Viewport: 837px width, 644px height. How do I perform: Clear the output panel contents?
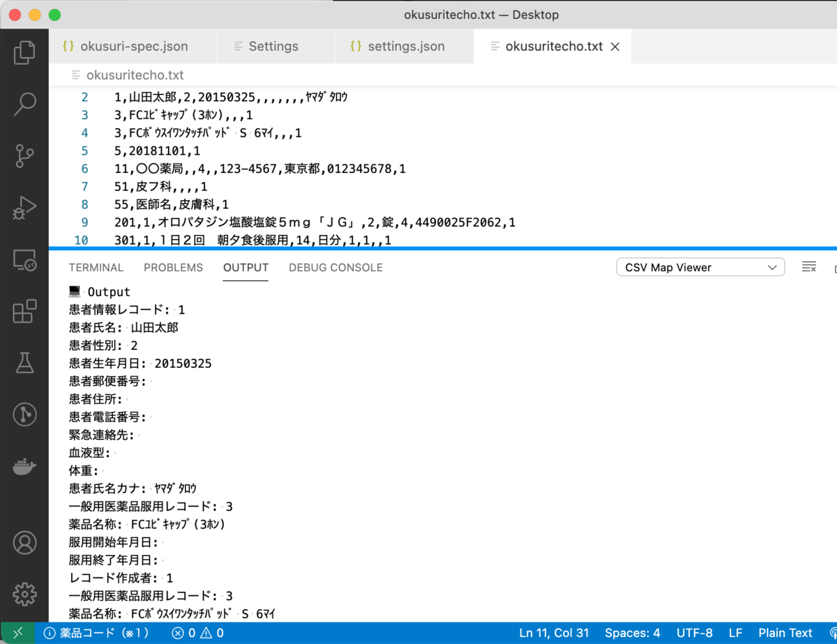pos(809,267)
